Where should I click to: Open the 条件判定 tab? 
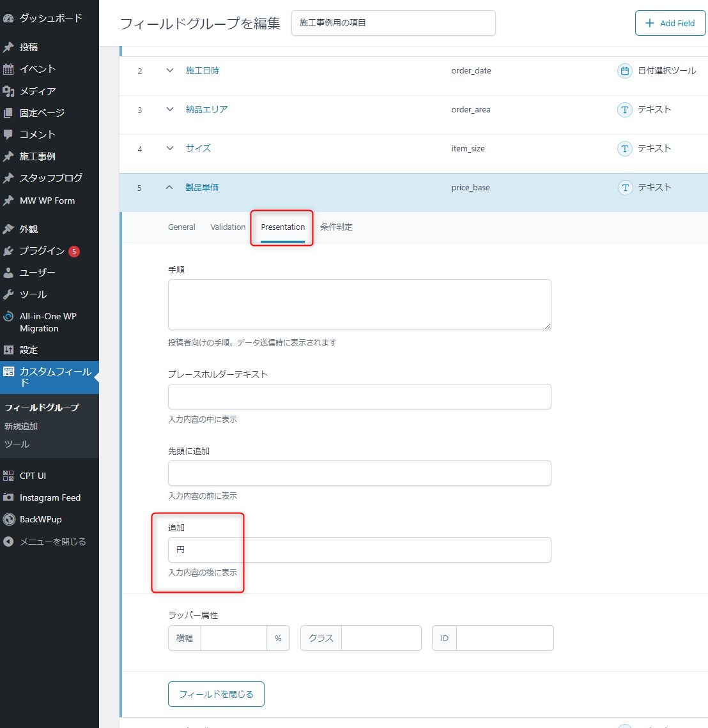point(337,227)
